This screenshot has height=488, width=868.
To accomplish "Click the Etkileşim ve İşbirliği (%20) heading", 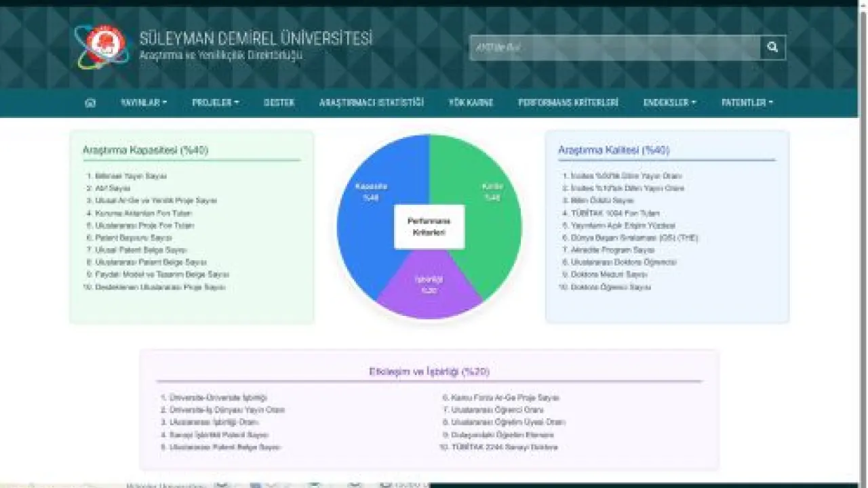I will (x=429, y=371).
